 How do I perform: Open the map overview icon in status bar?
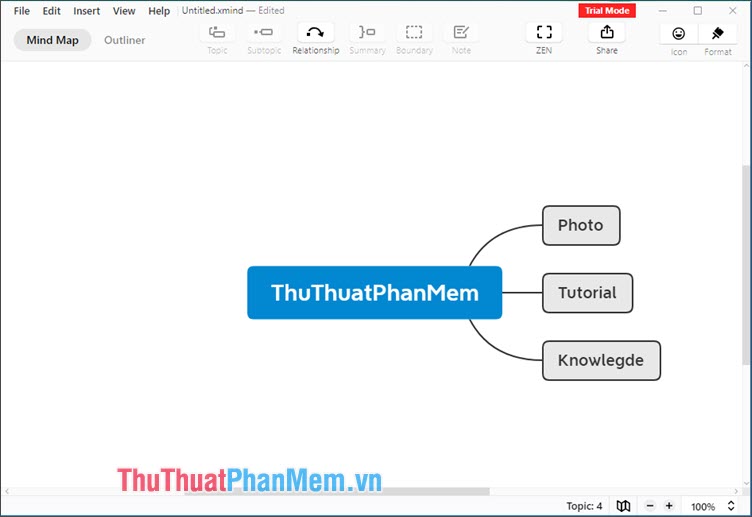pyautogui.click(x=623, y=506)
